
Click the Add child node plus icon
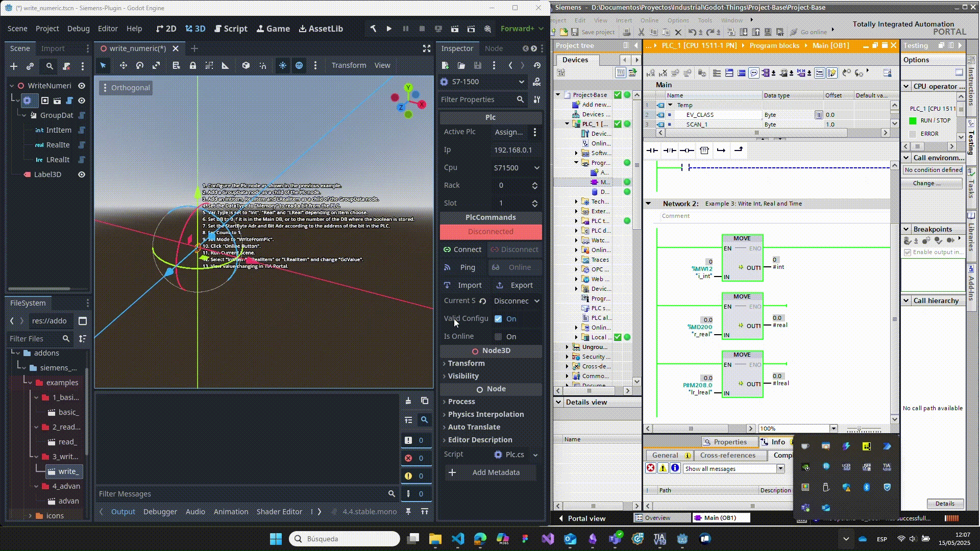(14, 66)
